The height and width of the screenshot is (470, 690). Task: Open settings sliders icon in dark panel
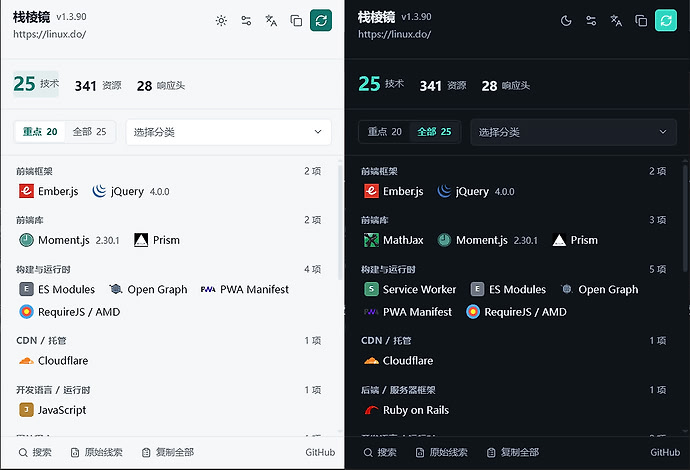pyautogui.click(x=591, y=21)
